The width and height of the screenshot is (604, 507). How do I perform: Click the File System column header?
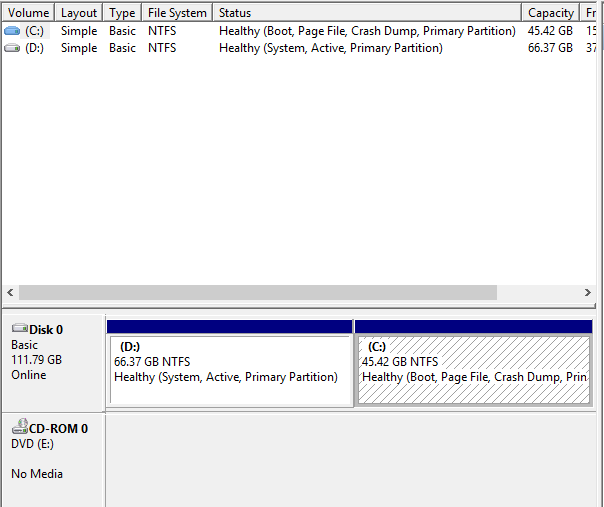pyautogui.click(x=177, y=13)
